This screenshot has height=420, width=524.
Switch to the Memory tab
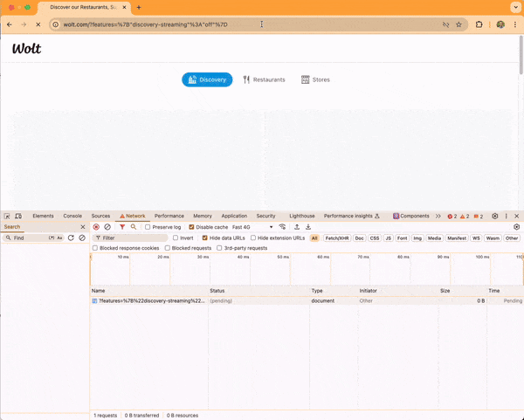point(203,216)
